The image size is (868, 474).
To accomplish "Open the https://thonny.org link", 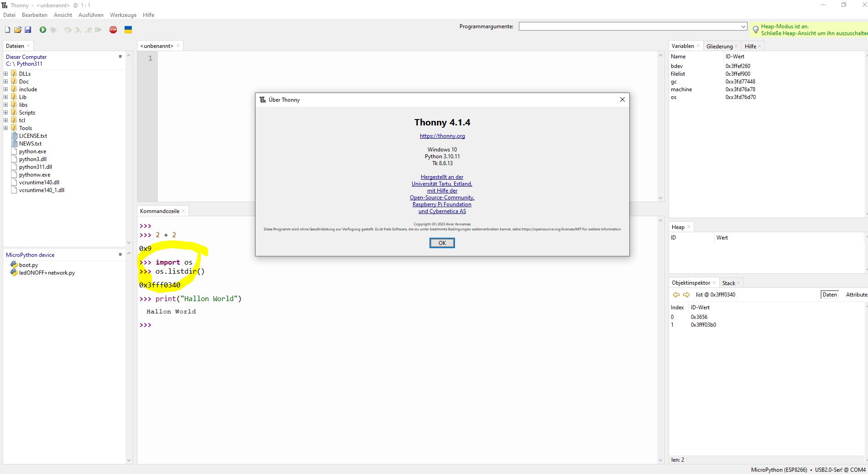I will pos(442,136).
